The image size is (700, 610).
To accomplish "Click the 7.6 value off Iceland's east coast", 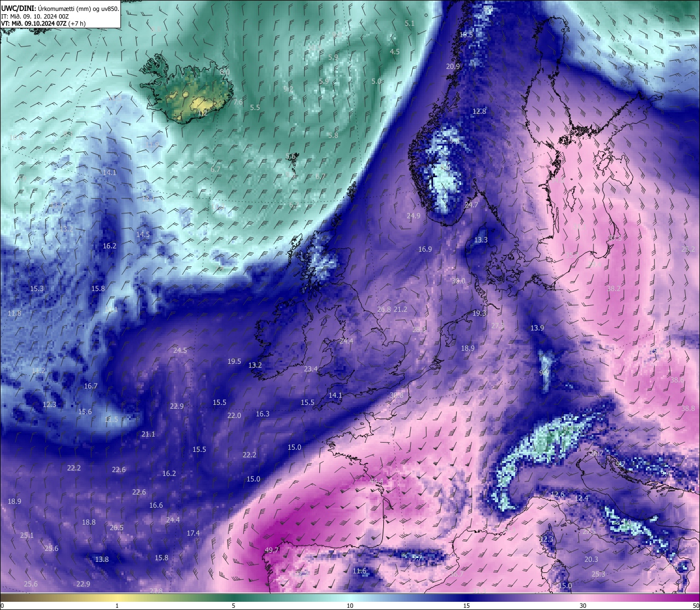I will 238,102.
